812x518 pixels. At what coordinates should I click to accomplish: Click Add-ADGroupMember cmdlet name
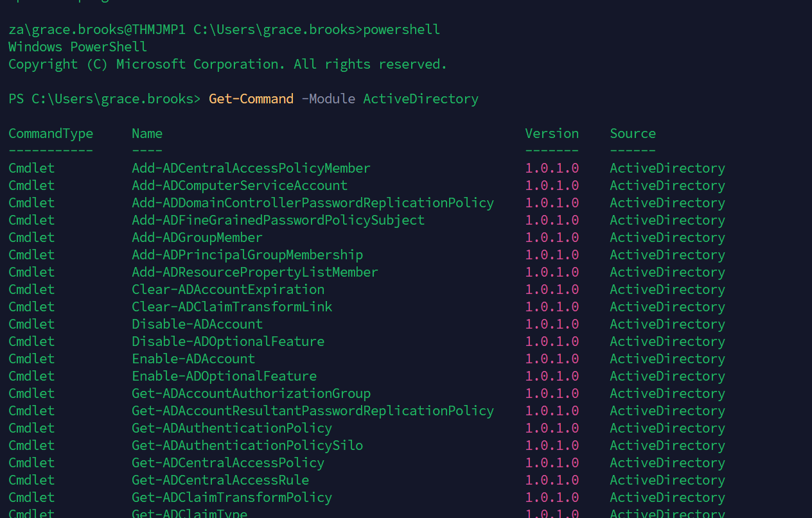click(197, 237)
